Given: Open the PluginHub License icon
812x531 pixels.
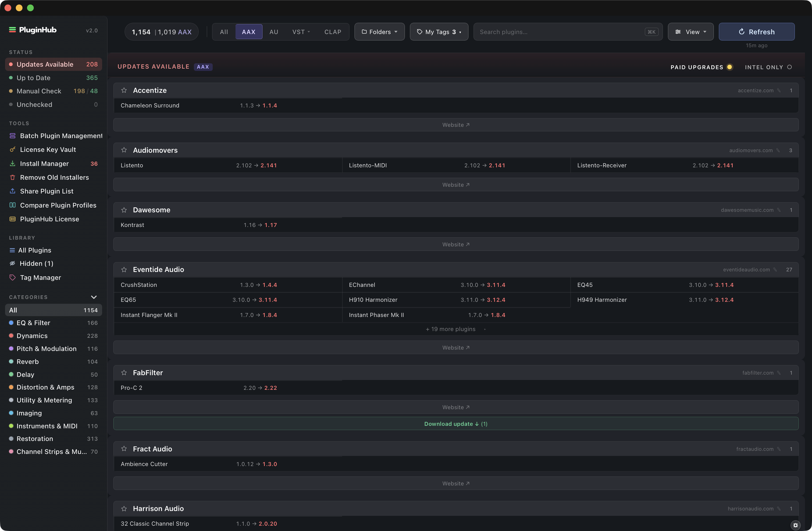Looking at the screenshot, I should click(x=13, y=219).
